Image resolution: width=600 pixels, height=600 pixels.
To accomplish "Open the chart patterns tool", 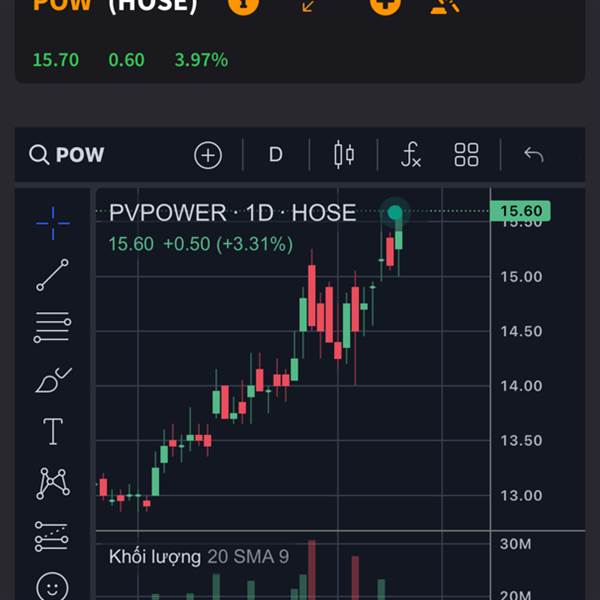I will [x=53, y=484].
